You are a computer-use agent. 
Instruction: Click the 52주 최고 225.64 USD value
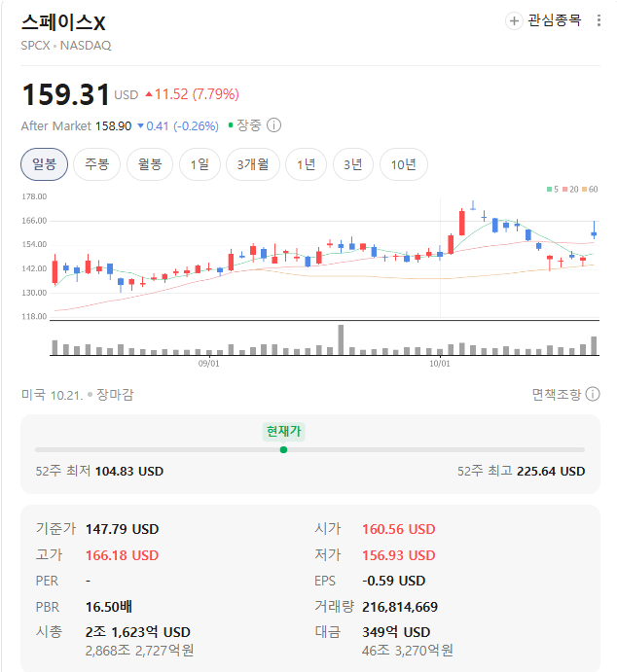pos(551,472)
